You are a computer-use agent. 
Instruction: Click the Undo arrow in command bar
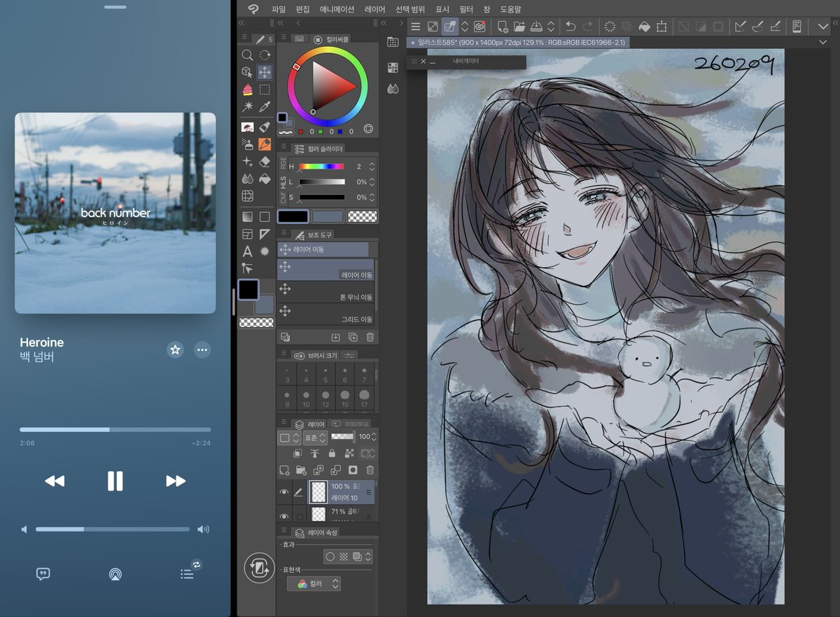coord(570,27)
